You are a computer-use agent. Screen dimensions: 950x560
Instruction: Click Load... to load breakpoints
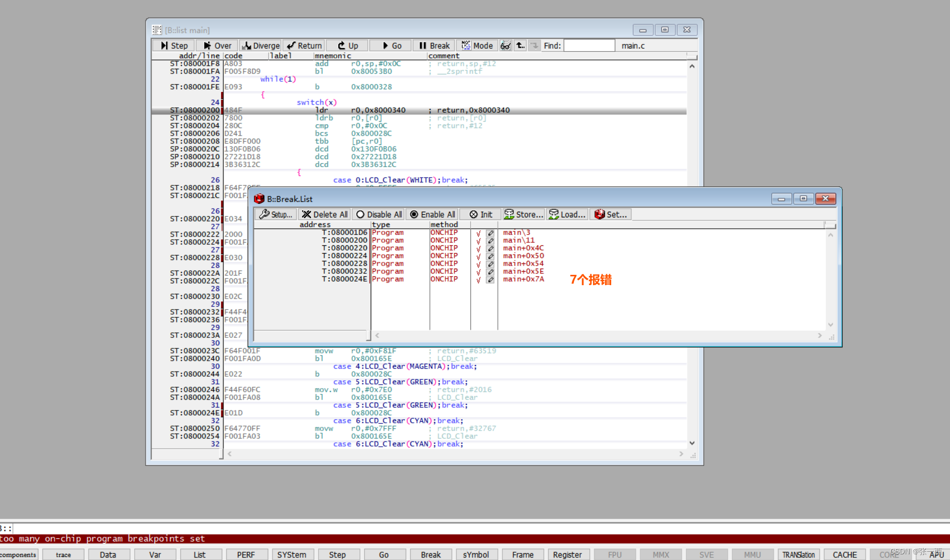(x=567, y=214)
